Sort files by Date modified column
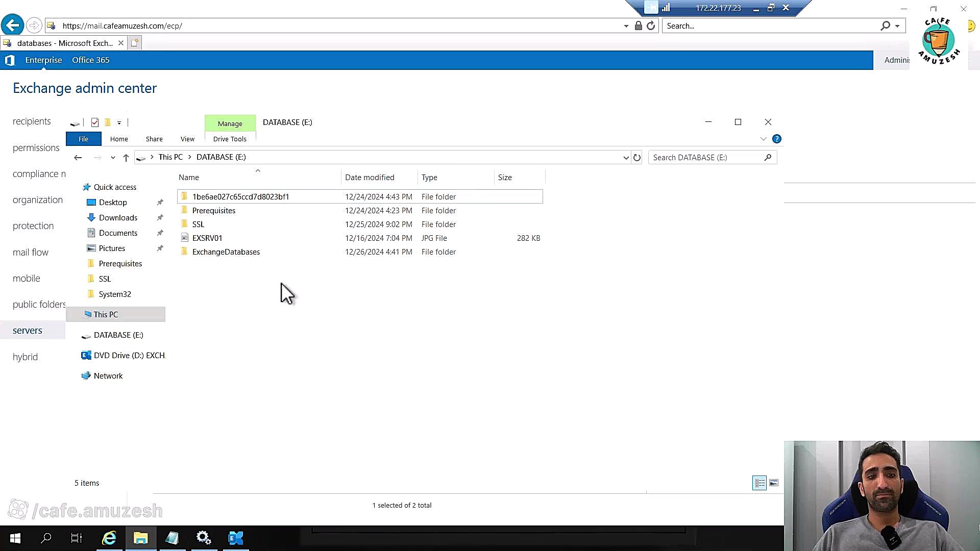980x551 pixels. coord(370,178)
